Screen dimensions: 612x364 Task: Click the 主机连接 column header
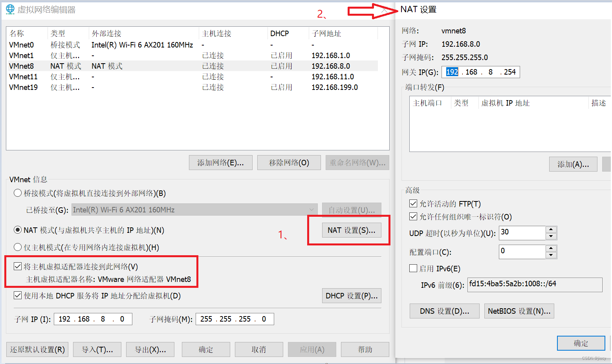click(x=233, y=33)
